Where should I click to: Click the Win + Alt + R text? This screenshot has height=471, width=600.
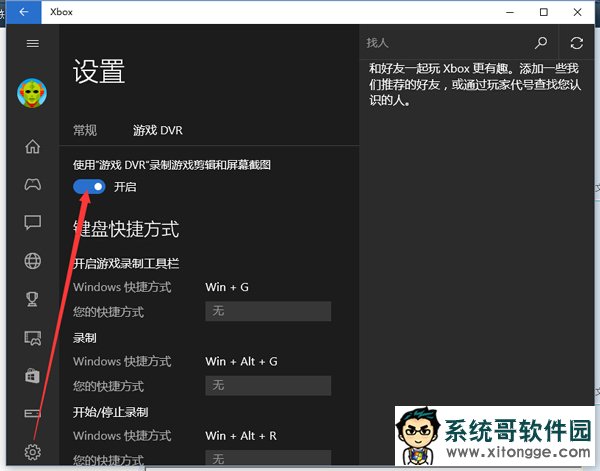241,435
